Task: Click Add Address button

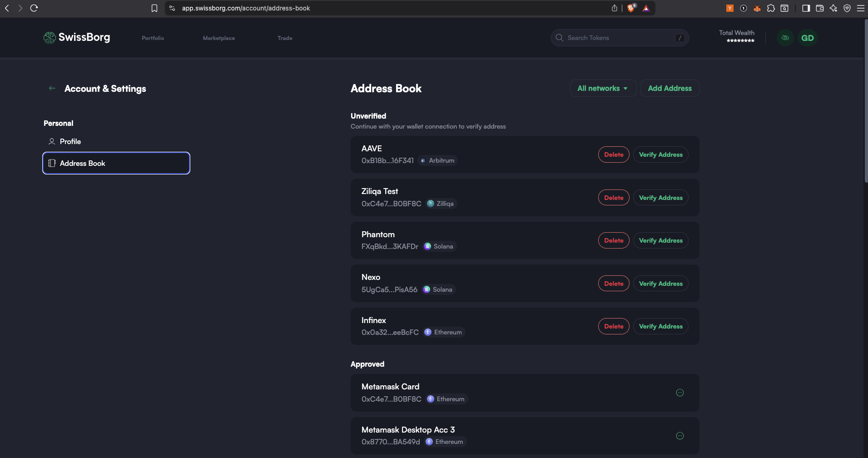Action: [x=670, y=88]
